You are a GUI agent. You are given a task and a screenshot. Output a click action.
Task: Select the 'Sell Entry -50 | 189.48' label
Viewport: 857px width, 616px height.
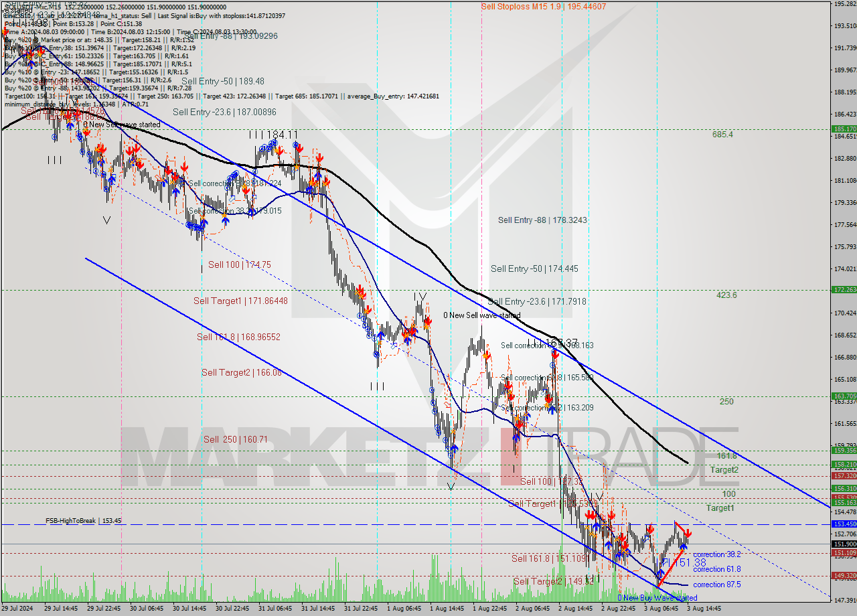pyautogui.click(x=223, y=81)
